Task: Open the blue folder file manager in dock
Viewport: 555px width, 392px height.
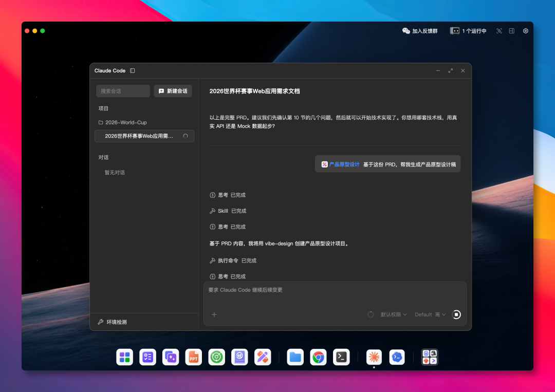Action: (295, 358)
